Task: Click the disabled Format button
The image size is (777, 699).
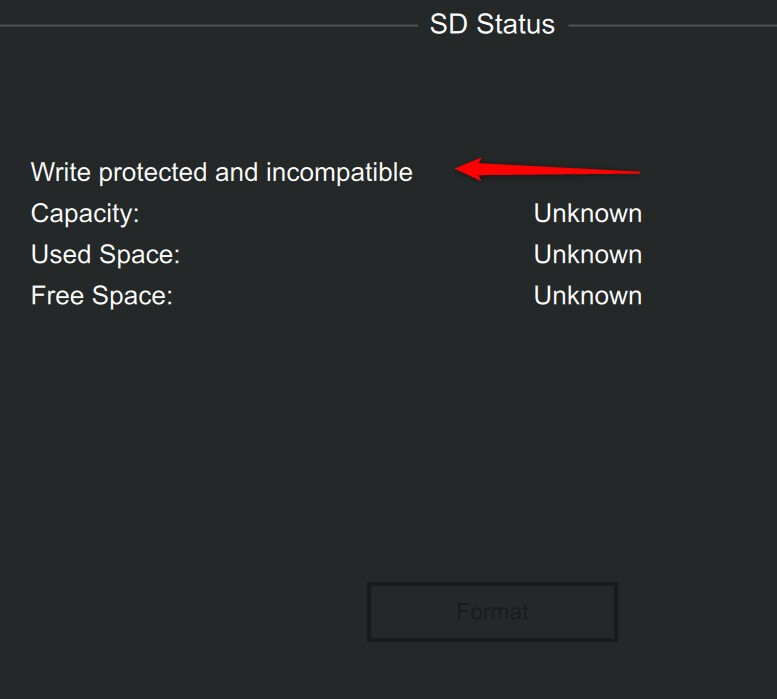Action: (x=492, y=612)
